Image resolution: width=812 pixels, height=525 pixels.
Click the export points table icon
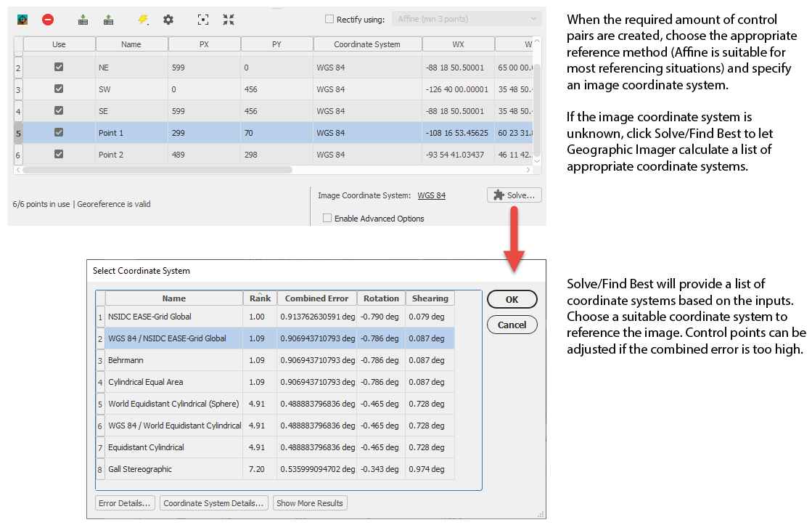[x=108, y=20]
